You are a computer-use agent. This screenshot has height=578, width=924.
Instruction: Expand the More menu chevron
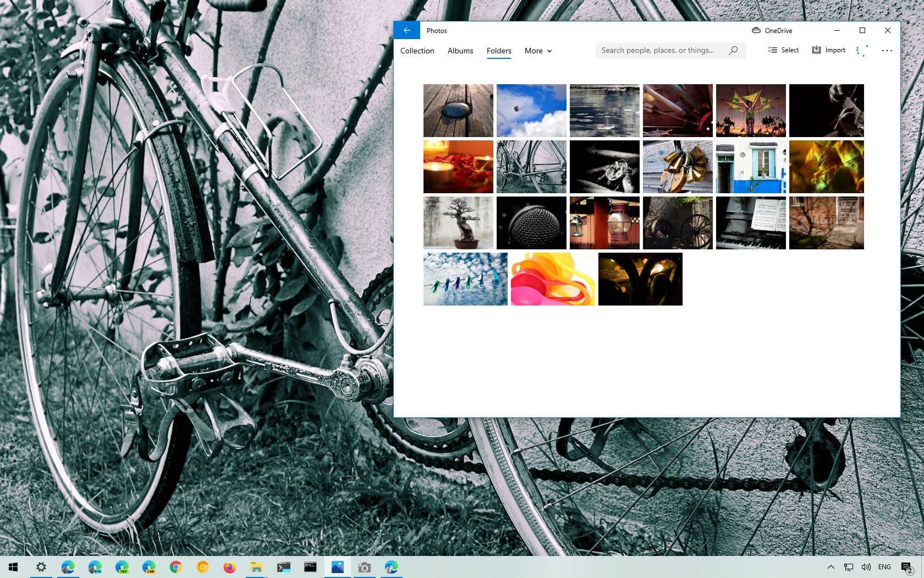[548, 51]
